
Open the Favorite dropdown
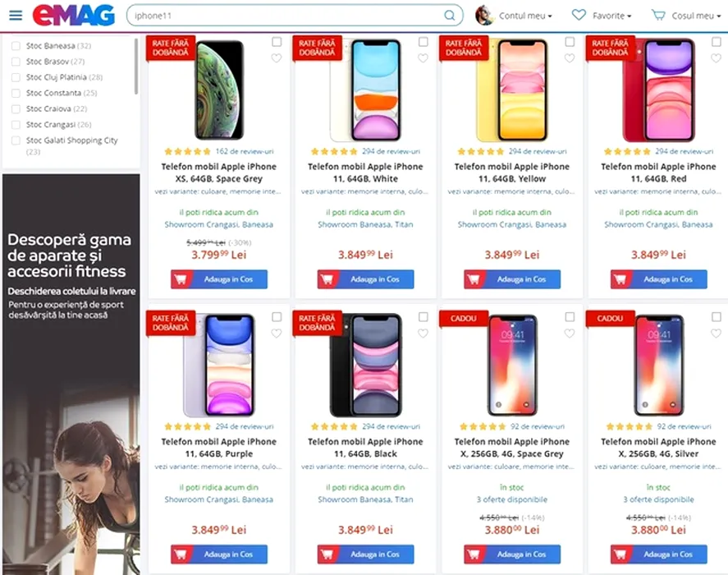point(611,16)
